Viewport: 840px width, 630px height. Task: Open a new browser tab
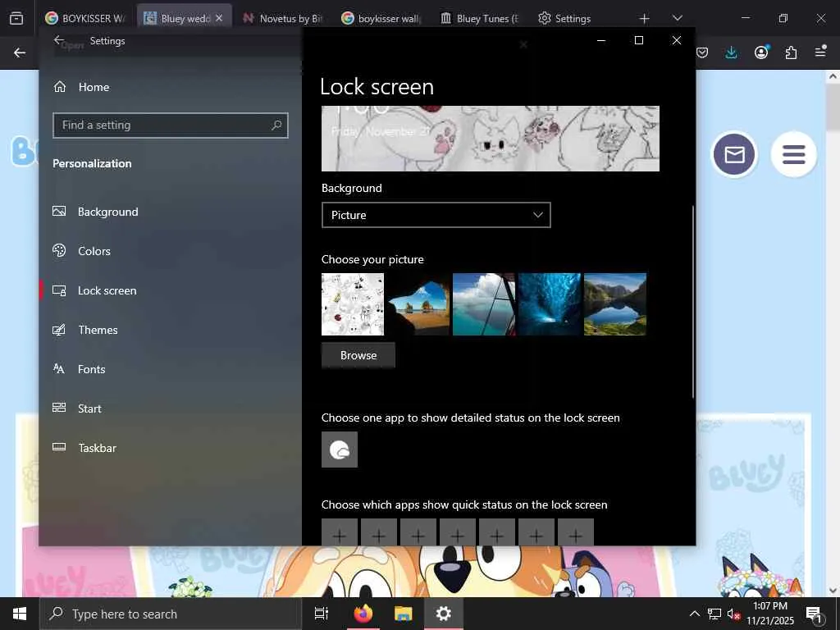[644, 18]
